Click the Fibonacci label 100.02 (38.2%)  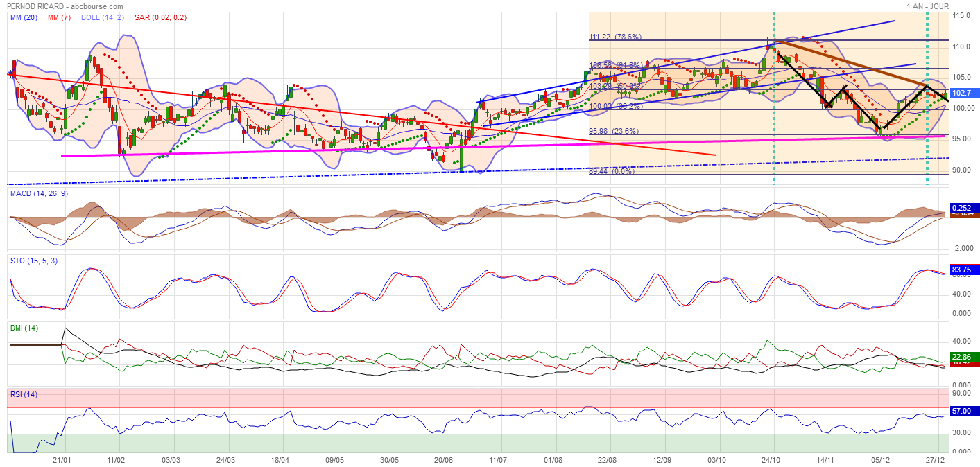tap(616, 107)
